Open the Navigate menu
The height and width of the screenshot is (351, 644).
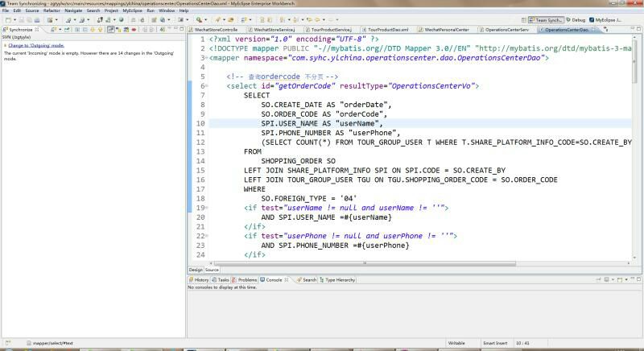coord(73,10)
